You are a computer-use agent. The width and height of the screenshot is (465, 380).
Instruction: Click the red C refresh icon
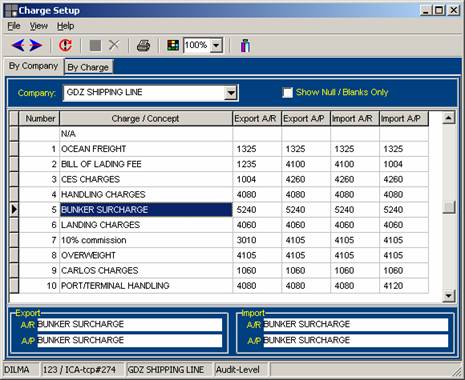click(x=65, y=45)
